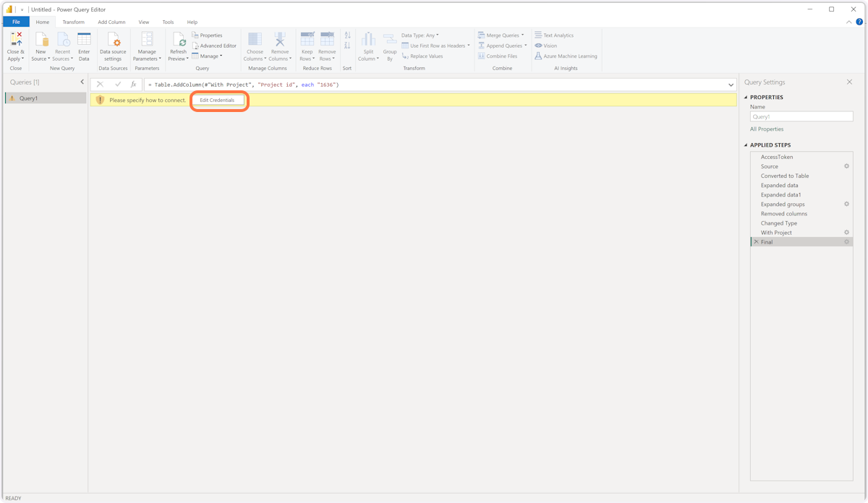This screenshot has width=868, height=503.
Task: Cancel formula edit with X icon
Action: [x=100, y=85]
